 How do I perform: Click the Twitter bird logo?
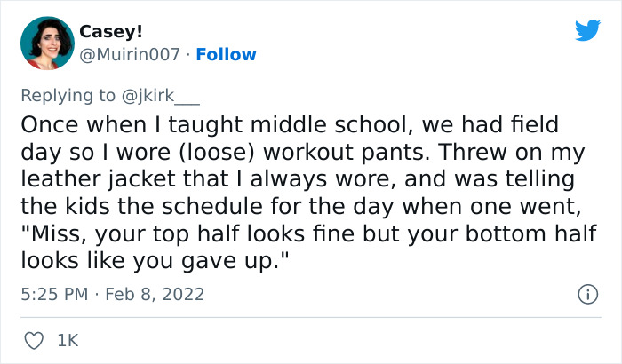pos(587,31)
